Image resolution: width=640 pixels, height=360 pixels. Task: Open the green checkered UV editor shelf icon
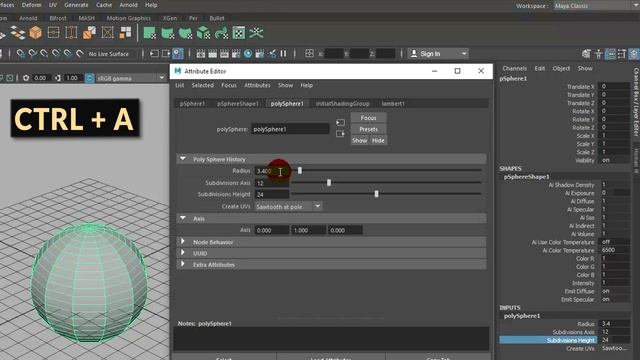click(239, 33)
